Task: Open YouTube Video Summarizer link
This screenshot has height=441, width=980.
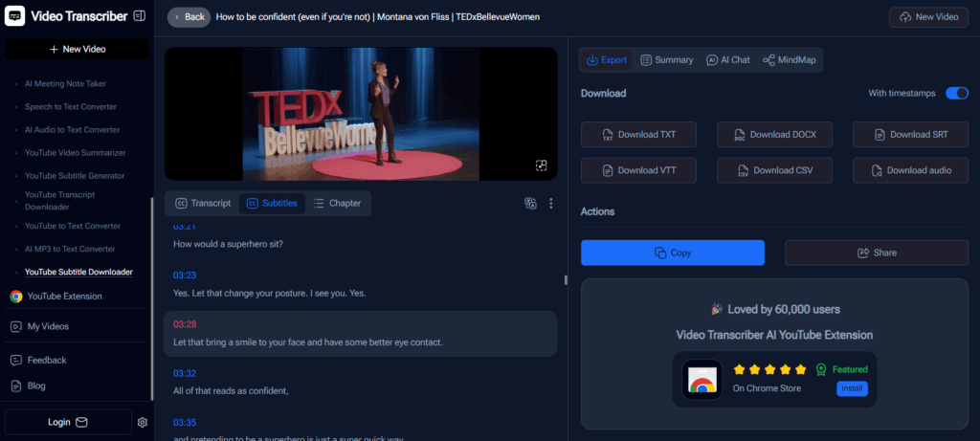Action: pos(75,152)
